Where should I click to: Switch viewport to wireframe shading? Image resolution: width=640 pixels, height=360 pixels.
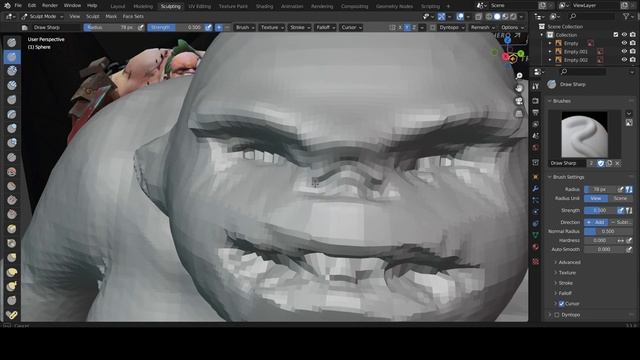click(x=489, y=17)
